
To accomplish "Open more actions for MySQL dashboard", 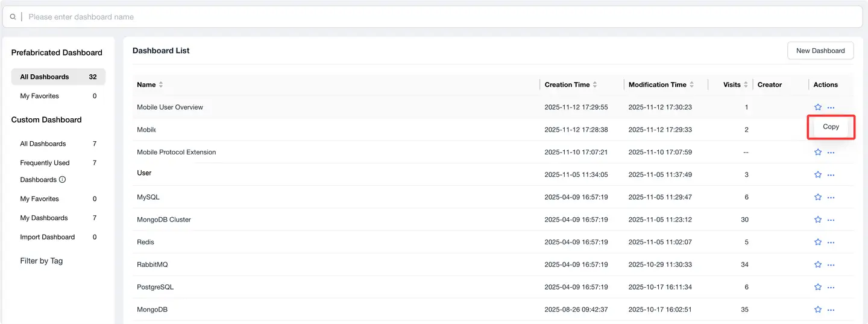I will click(x=831, y=197).
